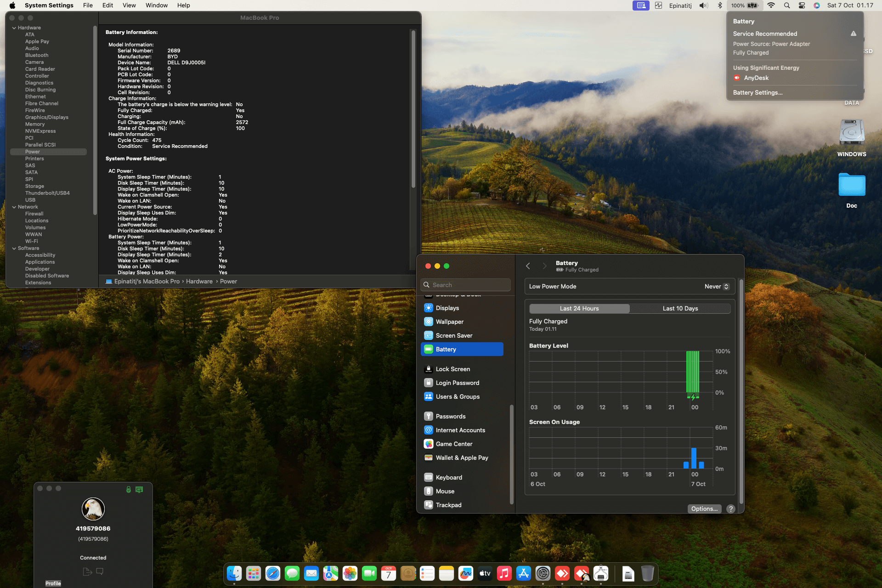Open the WINDOWS drive on the desktop
The width and height of the screenshot is (882, 588).
(851, 133)
